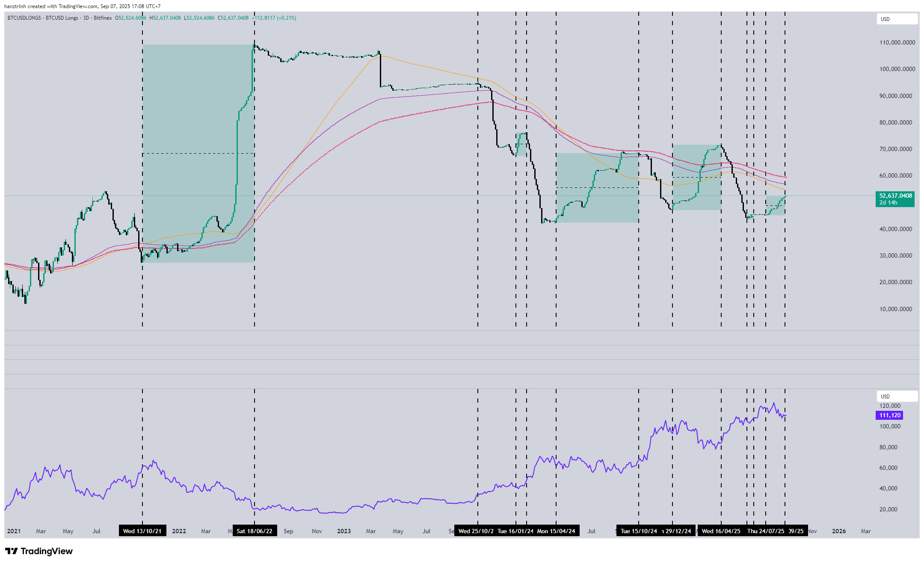Click the Tue 15/10/24 date label
This screenshot has height=564, width=924.
click(639, 531)
